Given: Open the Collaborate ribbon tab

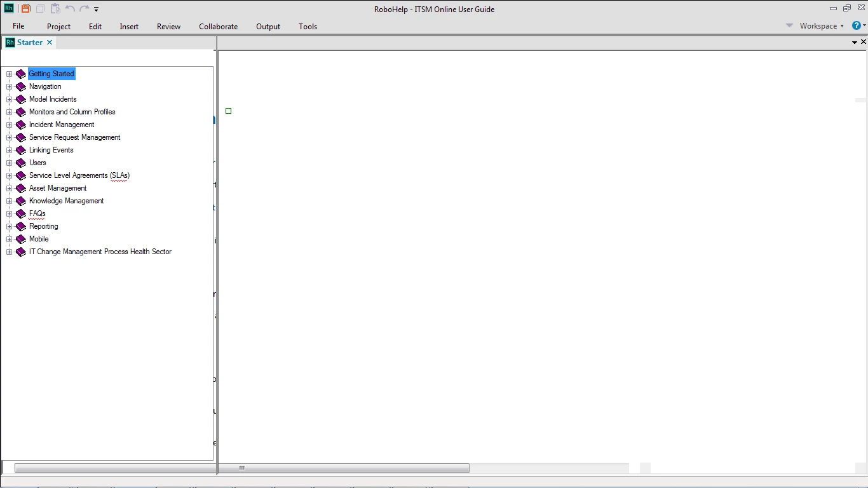Looking at the screenshot, I should point(218,27).
